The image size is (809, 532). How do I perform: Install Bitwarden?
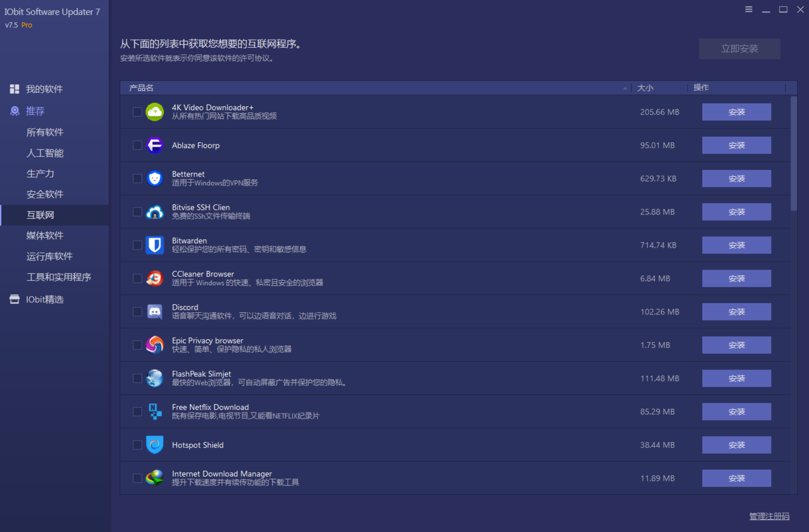736,245
